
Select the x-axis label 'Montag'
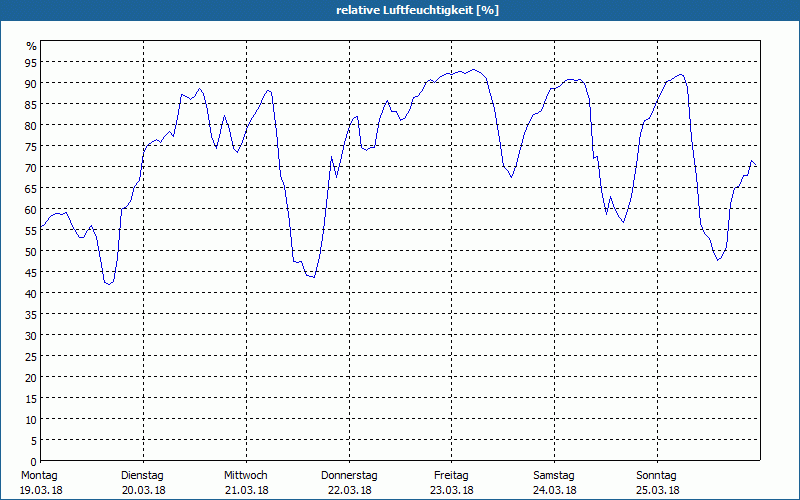click(x=39, y=476)
